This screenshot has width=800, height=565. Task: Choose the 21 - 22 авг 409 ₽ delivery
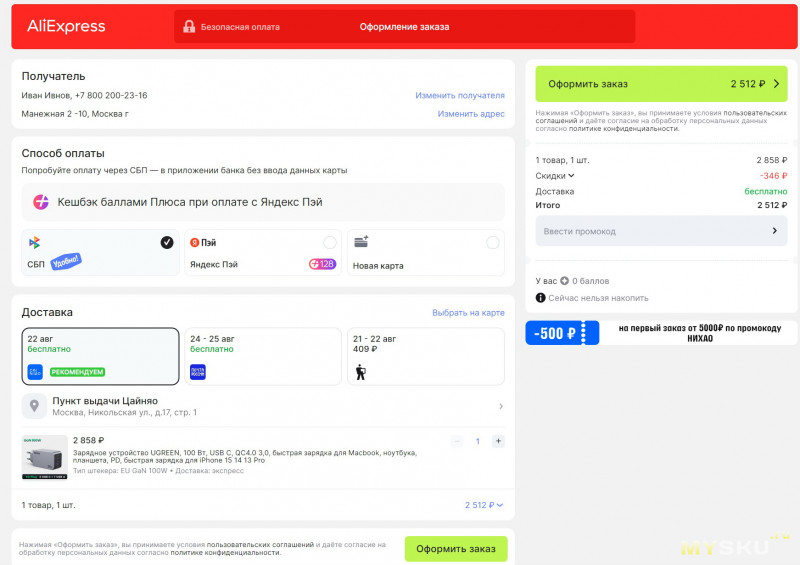pos(426,356)
